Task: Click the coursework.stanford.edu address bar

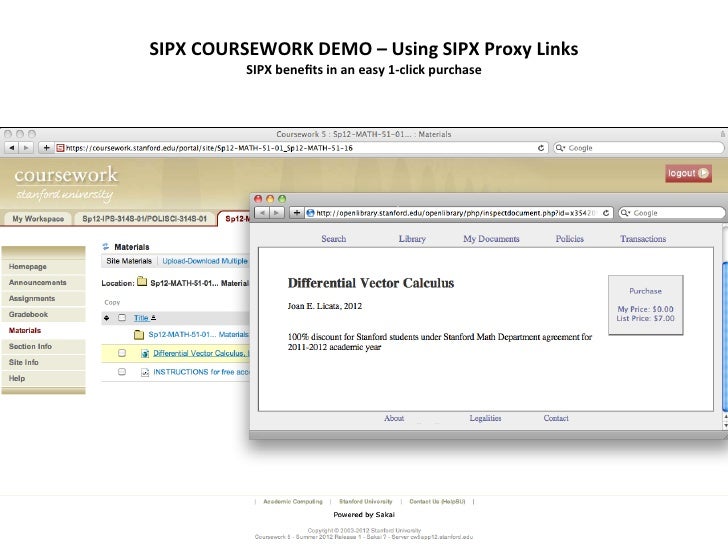Action: tap(301, 148)
